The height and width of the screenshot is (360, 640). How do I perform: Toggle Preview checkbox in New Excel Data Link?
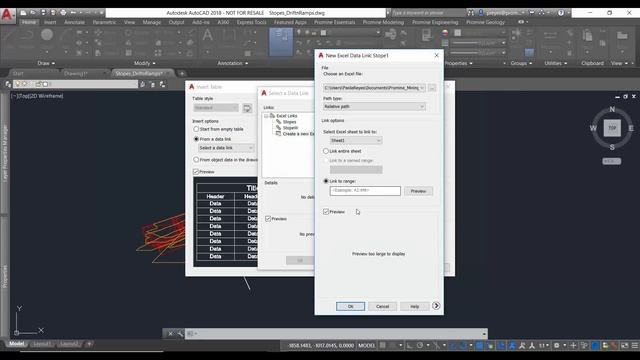point(326,211)
